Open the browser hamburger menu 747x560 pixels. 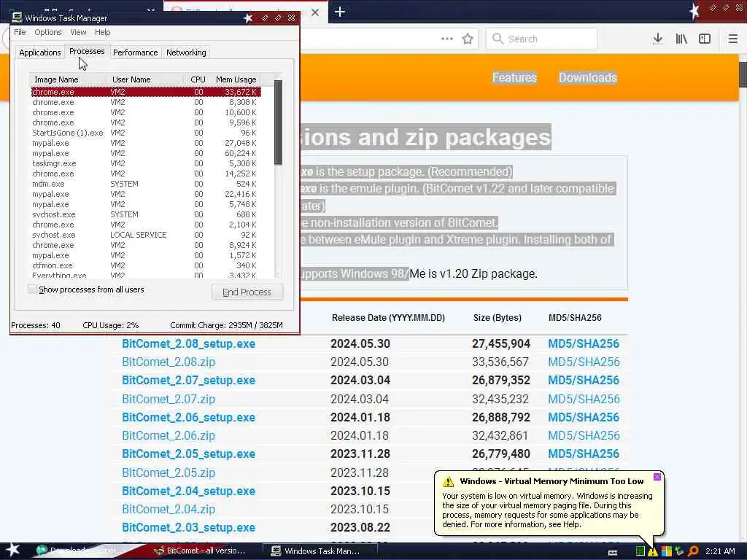click(733, 39)
